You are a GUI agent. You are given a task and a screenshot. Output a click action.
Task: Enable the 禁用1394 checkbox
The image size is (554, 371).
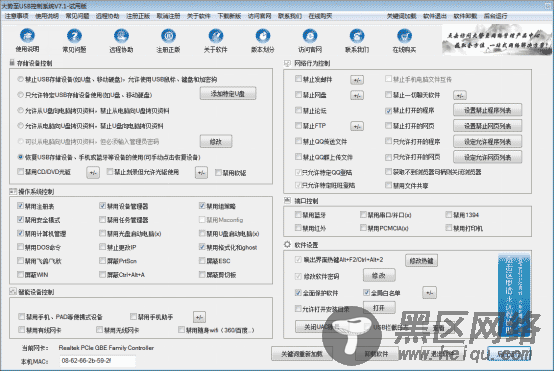(449, 215)
